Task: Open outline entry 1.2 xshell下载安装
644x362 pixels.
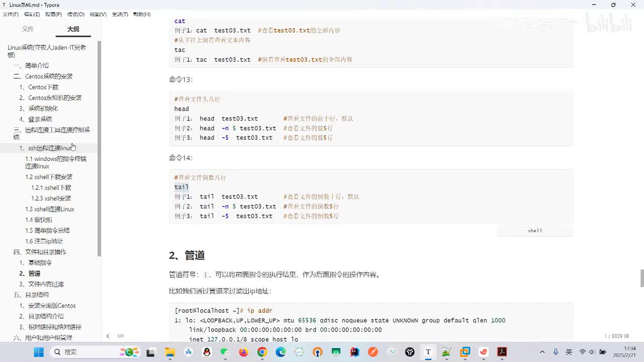Action: 49,177
